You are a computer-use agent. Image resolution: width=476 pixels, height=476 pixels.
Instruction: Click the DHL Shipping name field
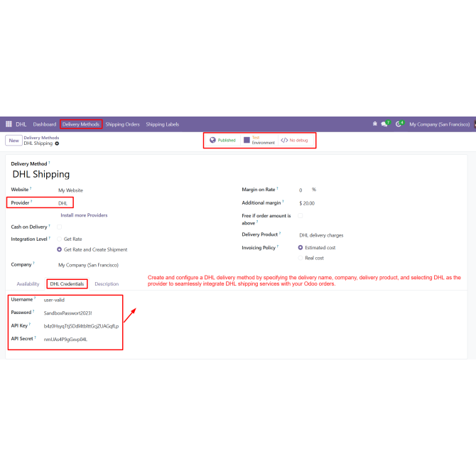coord(41,174)
